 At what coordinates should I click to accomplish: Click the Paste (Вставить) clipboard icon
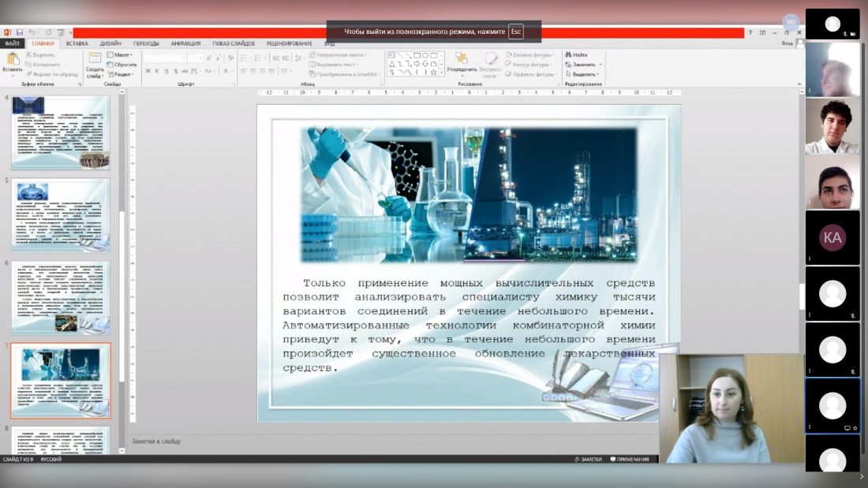point(12,60)
